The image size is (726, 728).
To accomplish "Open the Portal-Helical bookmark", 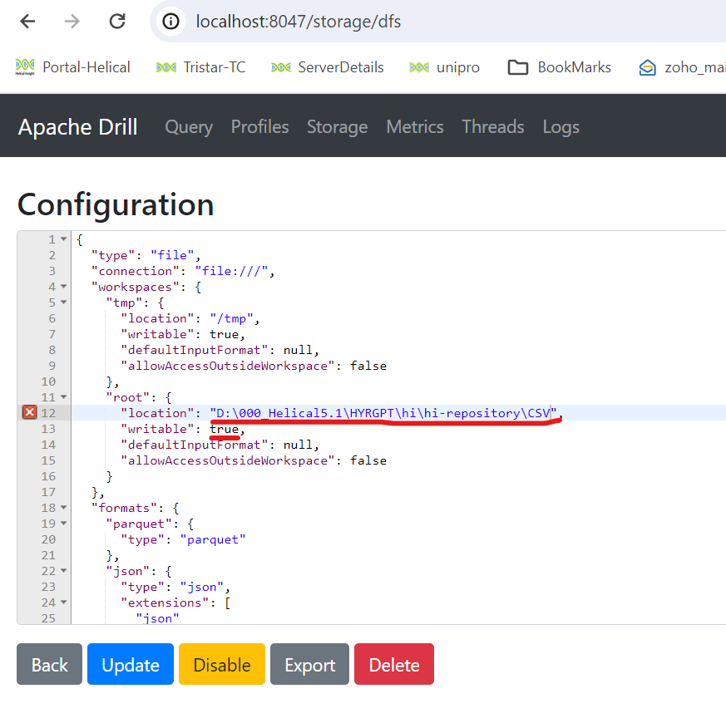I will [72, 67].
